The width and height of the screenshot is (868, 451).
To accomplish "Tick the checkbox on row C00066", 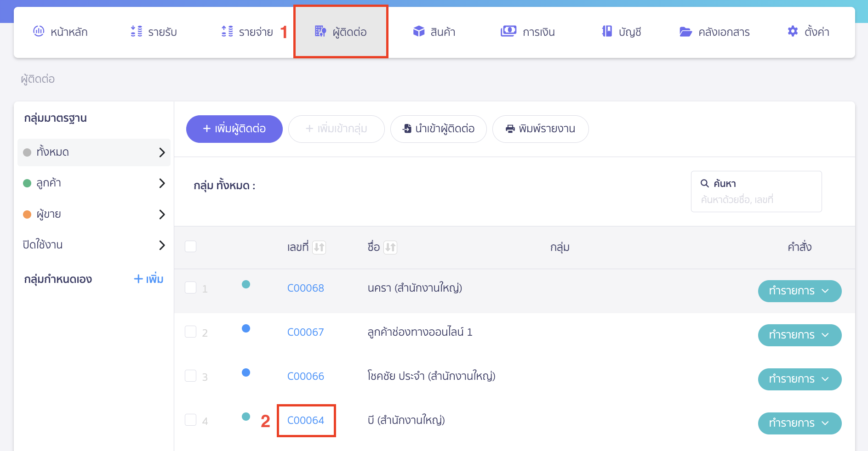I will (190, 375).
